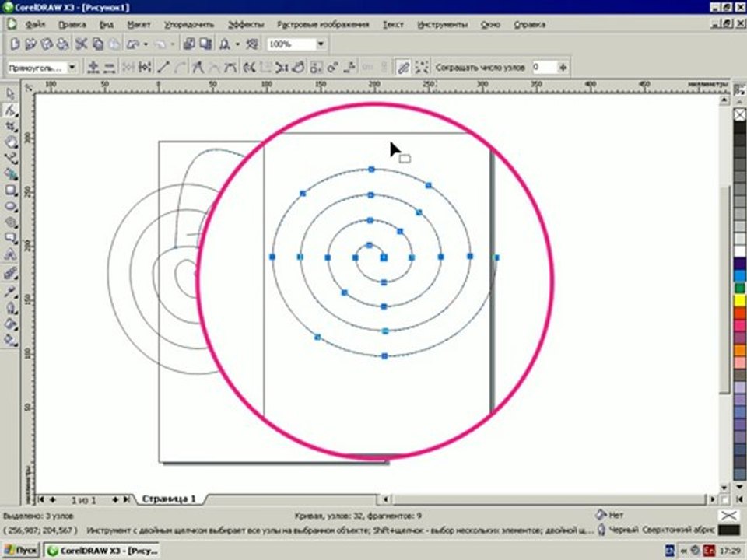Open the Эффекты menu

tap(246, 24)
